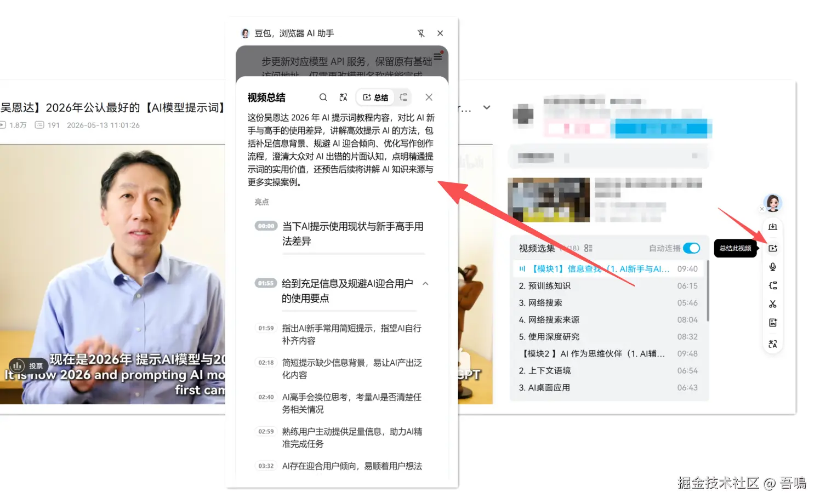Viewport: 820px width, 504px height.
Task: Click the 总结此视频 video summary icon in sidebar
Action: tap(773, 248)
